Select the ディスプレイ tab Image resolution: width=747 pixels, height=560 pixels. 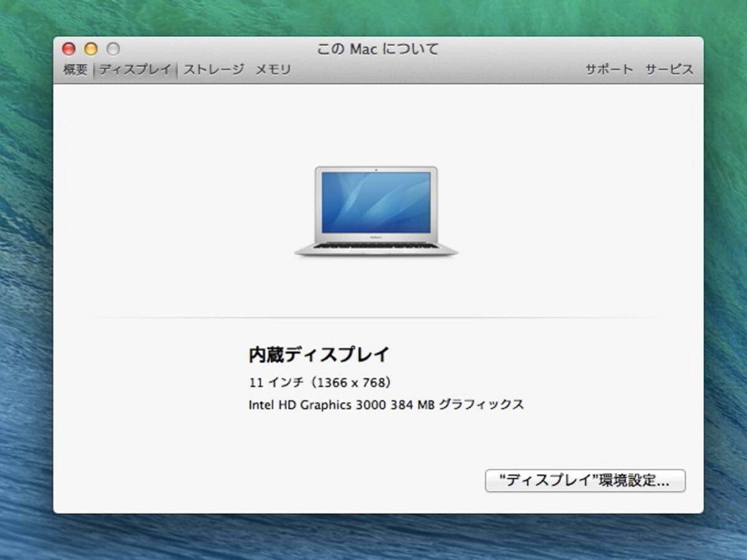pyautogui.click(x=135, y=70)
